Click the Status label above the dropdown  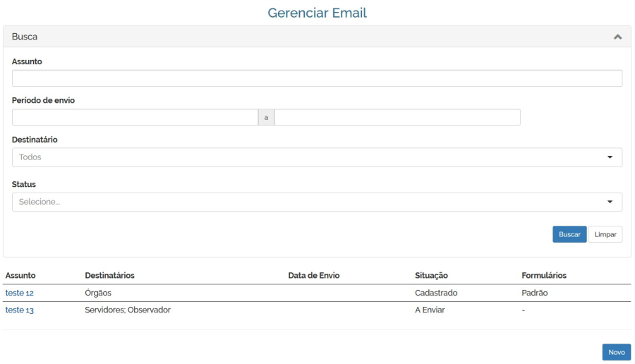pyautogui.click(x=24, y=184)
